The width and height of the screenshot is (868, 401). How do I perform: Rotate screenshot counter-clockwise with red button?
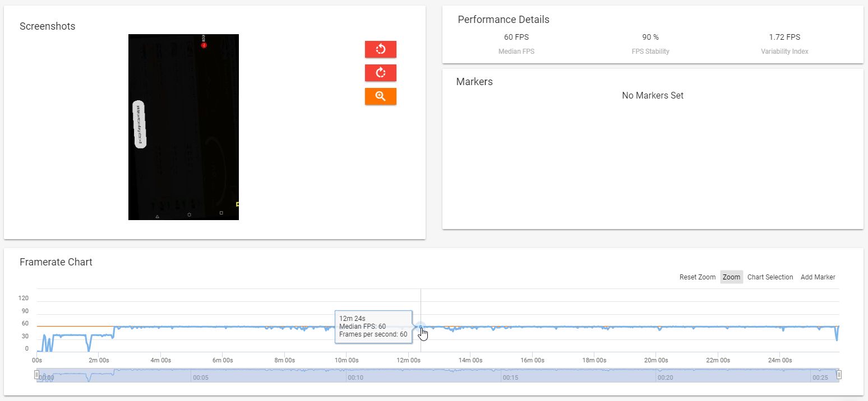tap(380, 49)
